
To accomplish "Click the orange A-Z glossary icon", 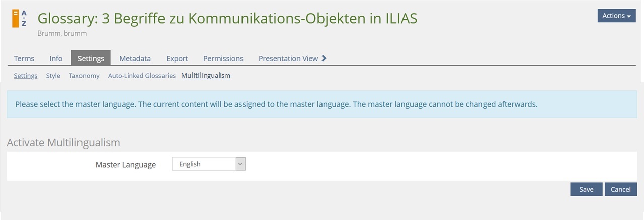I will 20,19.
